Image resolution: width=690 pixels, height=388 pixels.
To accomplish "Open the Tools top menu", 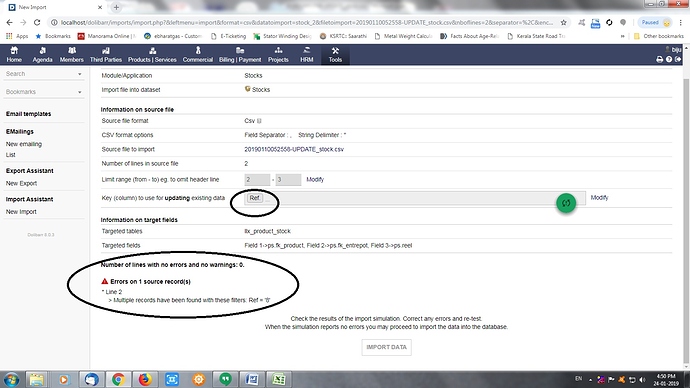I will [335, 55].
